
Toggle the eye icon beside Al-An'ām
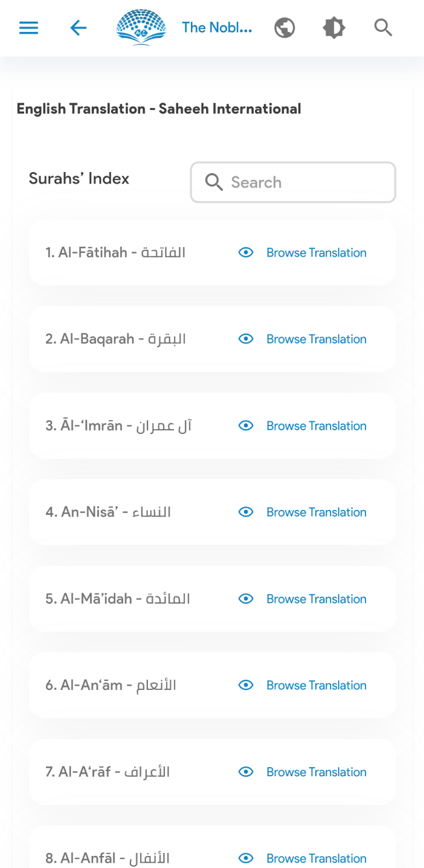[x=246, y=685]
